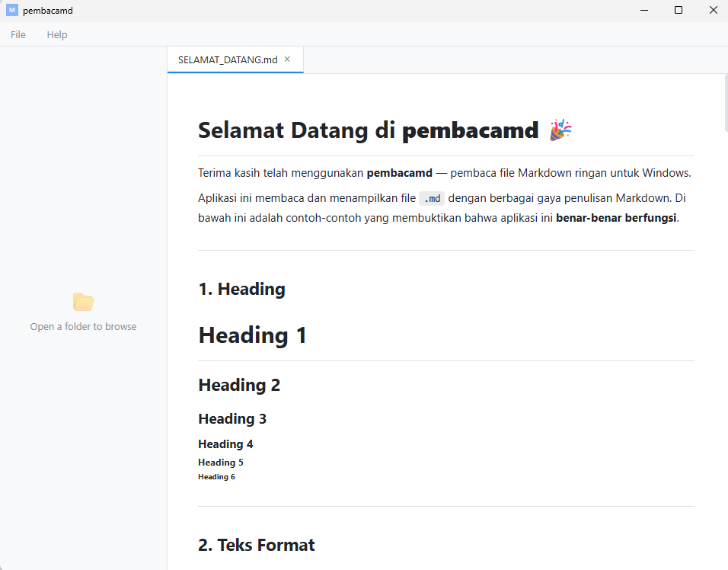
Task: Open the Help menu
Action: coord(56,35)
